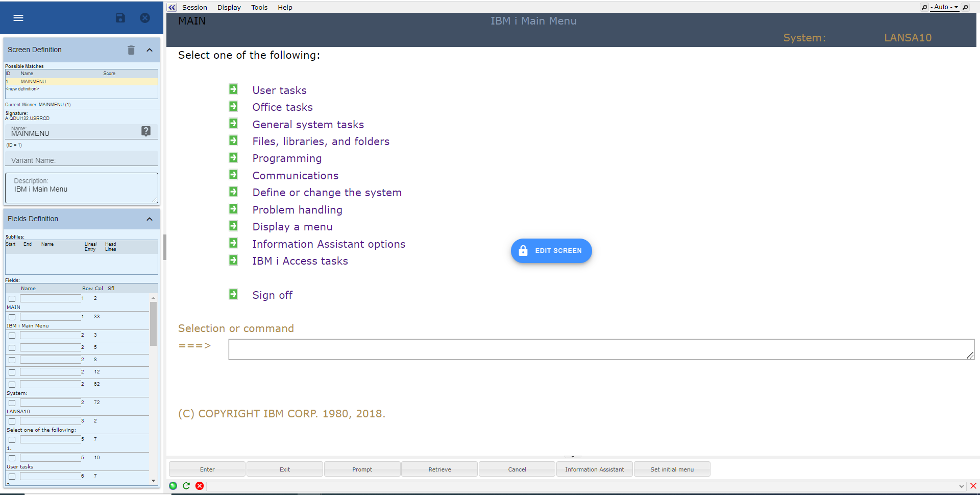Click the Information Assistant function button
Screen dimensions: 980x495
click(x=594, y=469)
